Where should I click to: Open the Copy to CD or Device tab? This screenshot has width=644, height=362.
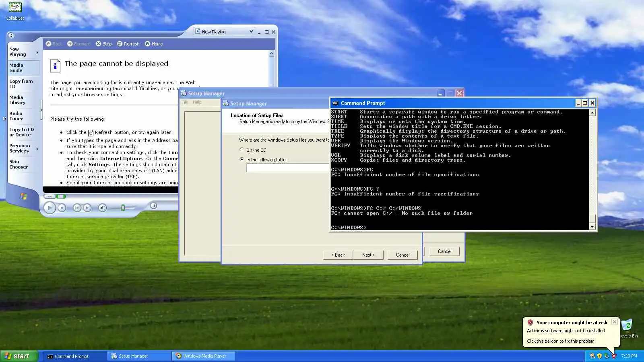coord(22,132)
